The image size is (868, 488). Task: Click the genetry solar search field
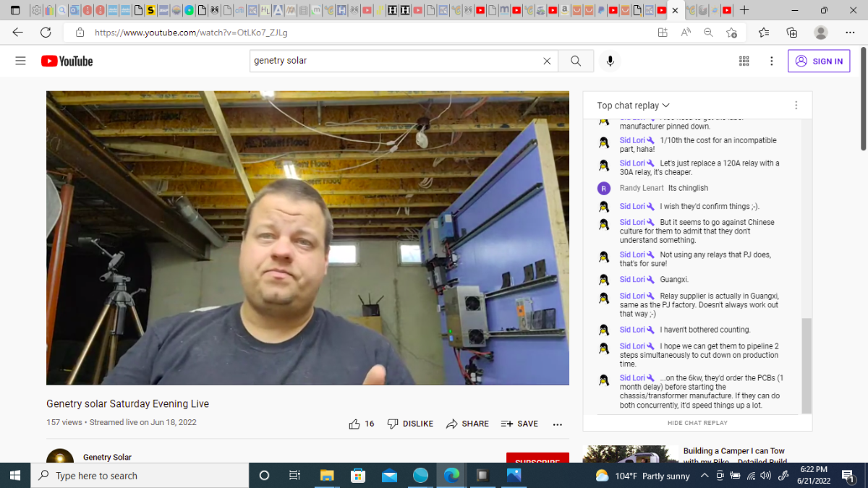(x=394, y=61)
